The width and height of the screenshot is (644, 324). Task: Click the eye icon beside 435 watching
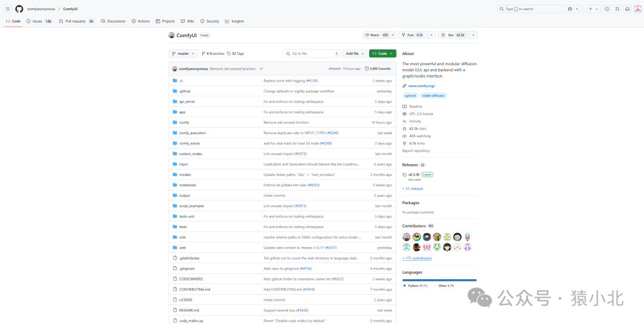click(404, 136)
